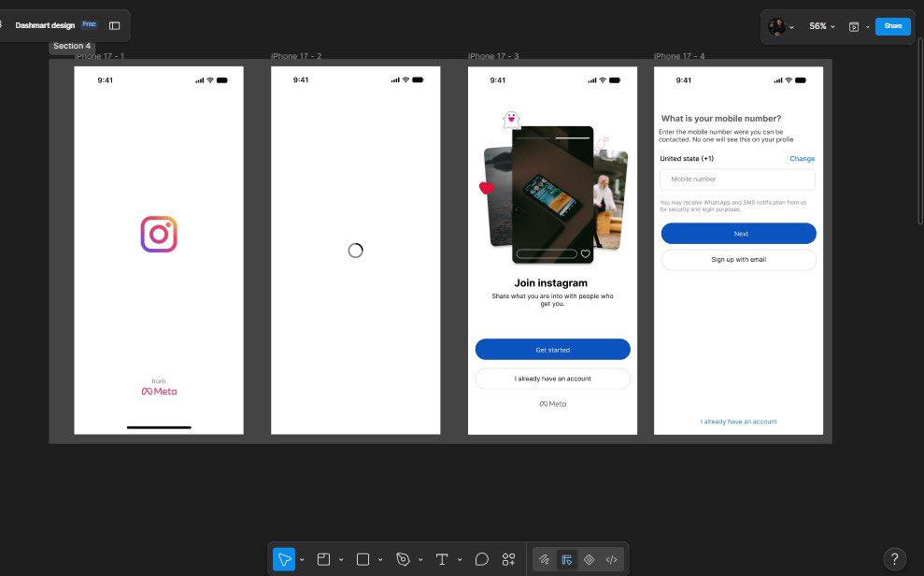Open the Help question mark button

pos(894,559)
